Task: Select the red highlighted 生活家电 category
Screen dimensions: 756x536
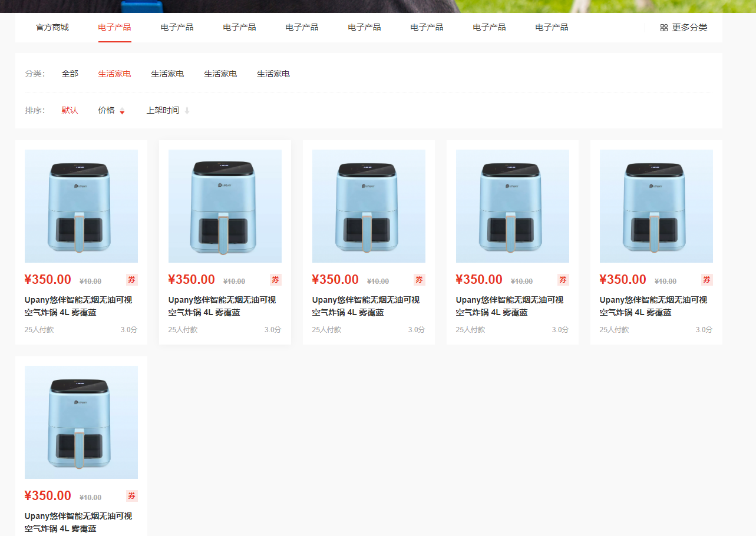Action: click(114, 74)
